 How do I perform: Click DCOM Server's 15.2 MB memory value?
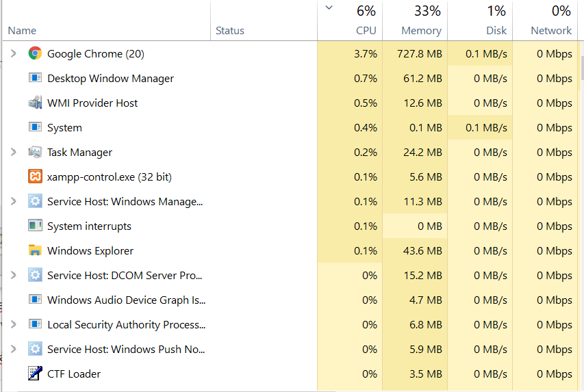tap(422, 275)
